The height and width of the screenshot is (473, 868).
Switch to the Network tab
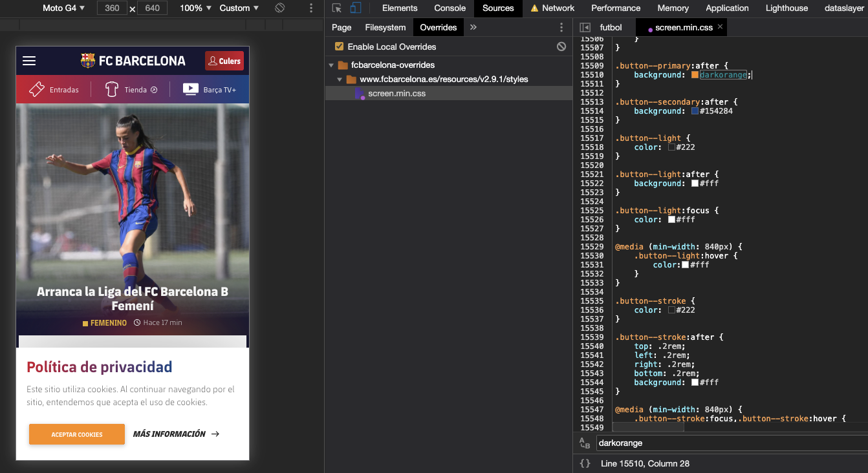pos(552,8)
